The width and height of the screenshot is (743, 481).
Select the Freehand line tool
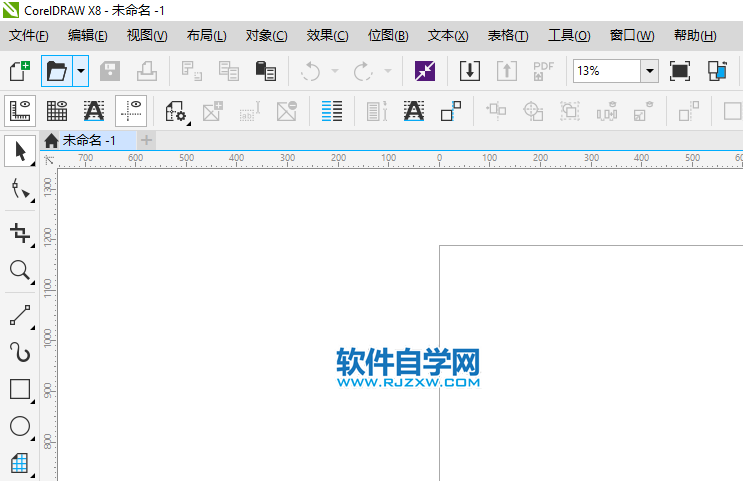click(21, 315)
